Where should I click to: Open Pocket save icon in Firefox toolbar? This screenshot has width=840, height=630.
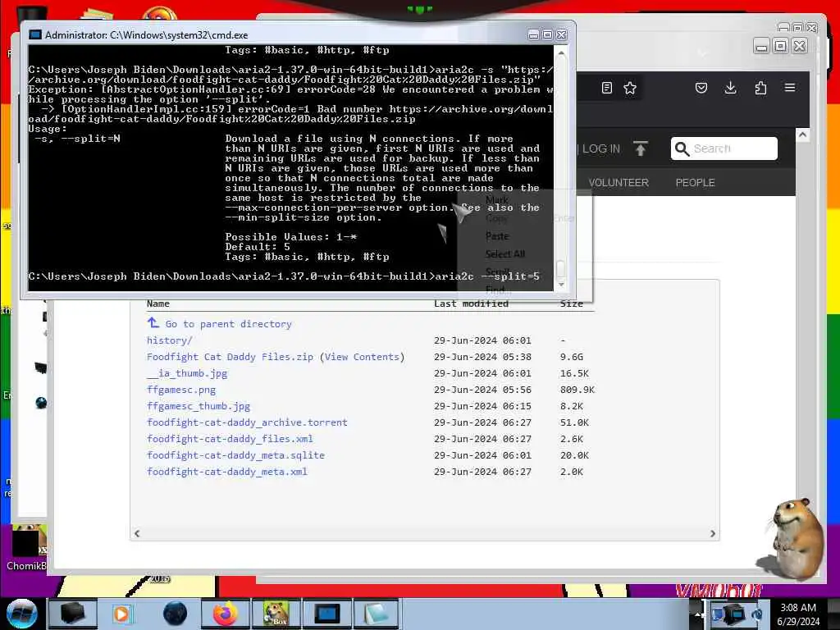coord(701,88)
